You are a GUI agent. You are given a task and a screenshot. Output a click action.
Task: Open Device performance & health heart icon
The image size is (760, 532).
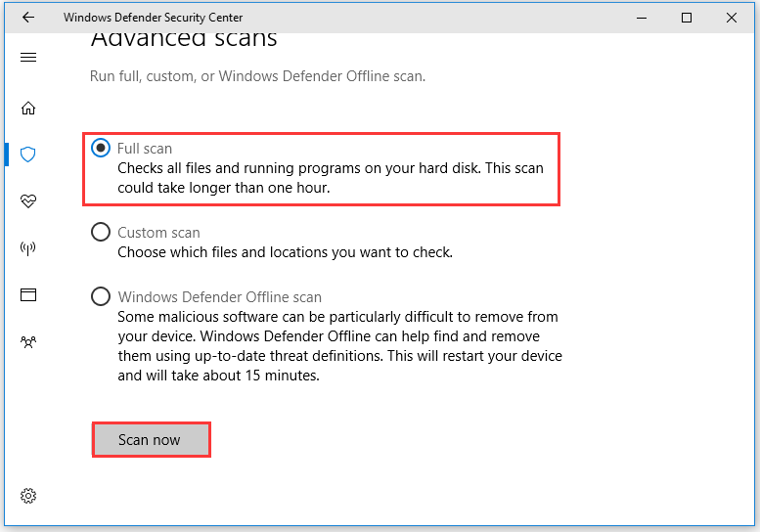(28, 200)
